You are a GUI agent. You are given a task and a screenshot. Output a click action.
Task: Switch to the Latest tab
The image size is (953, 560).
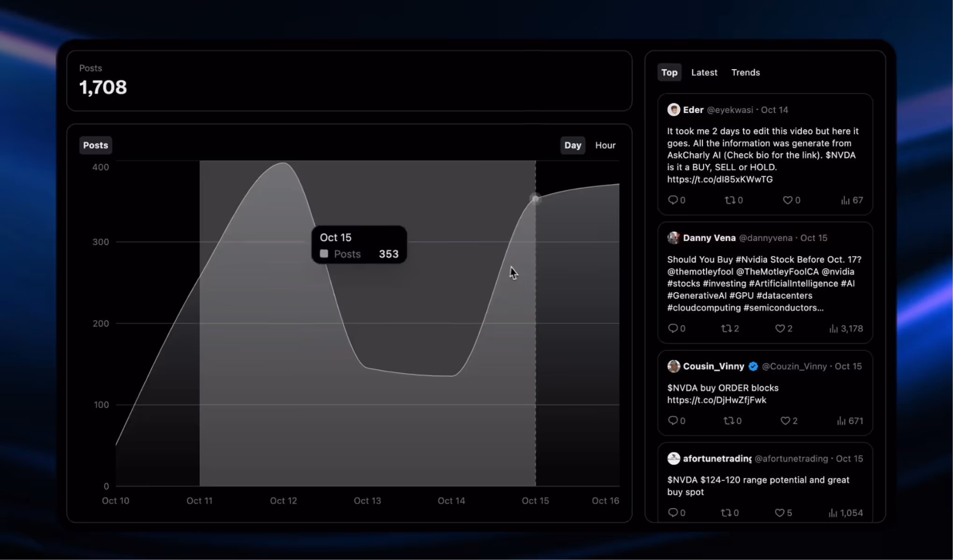(x=704, y=72)
